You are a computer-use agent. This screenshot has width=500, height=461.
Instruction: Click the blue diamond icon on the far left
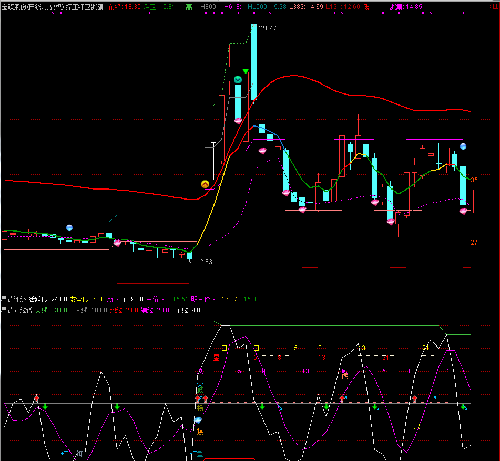click(69, 228)
